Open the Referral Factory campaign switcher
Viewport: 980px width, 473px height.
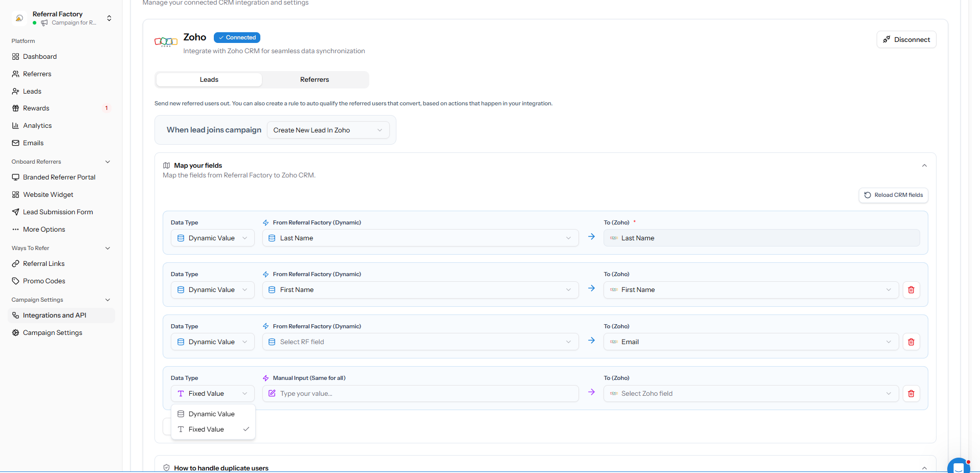pyautogui.click(x=109, y=18)
